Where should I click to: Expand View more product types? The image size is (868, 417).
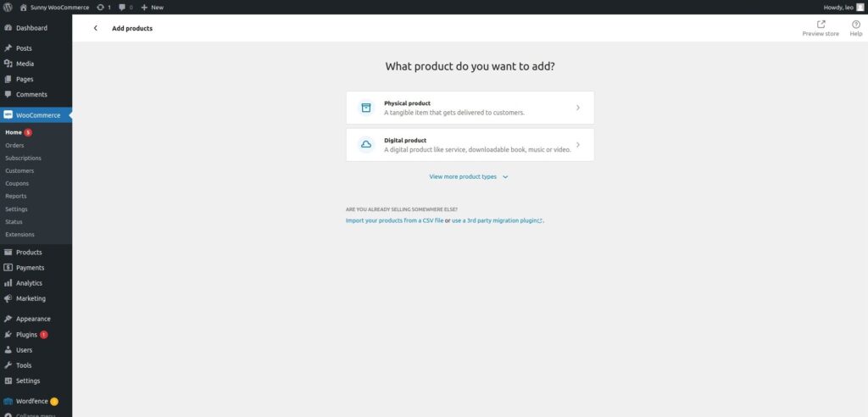[x=469, y=176]
